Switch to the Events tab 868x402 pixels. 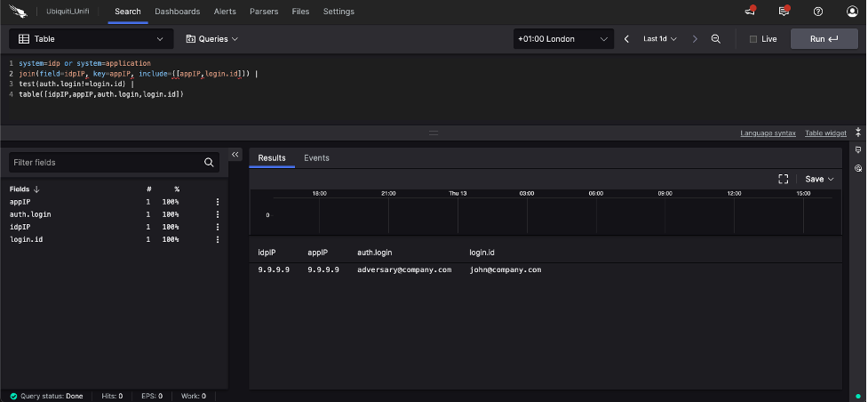click(316, 157)
